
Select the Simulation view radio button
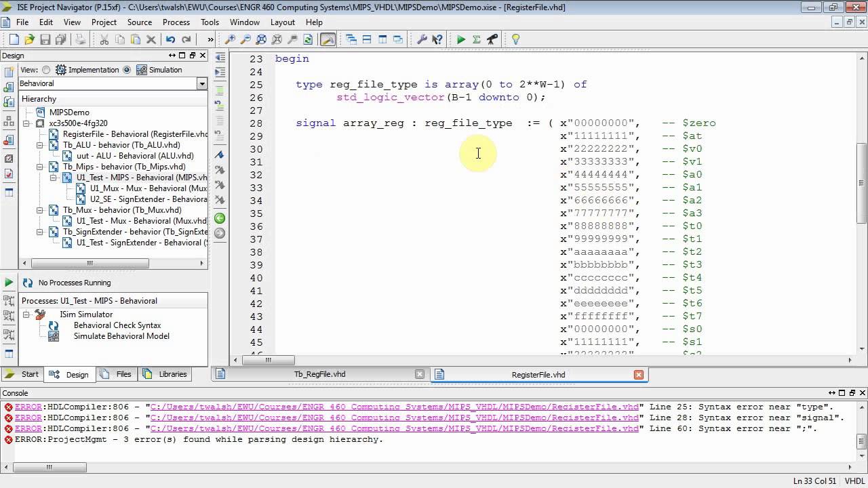[127, 70]
